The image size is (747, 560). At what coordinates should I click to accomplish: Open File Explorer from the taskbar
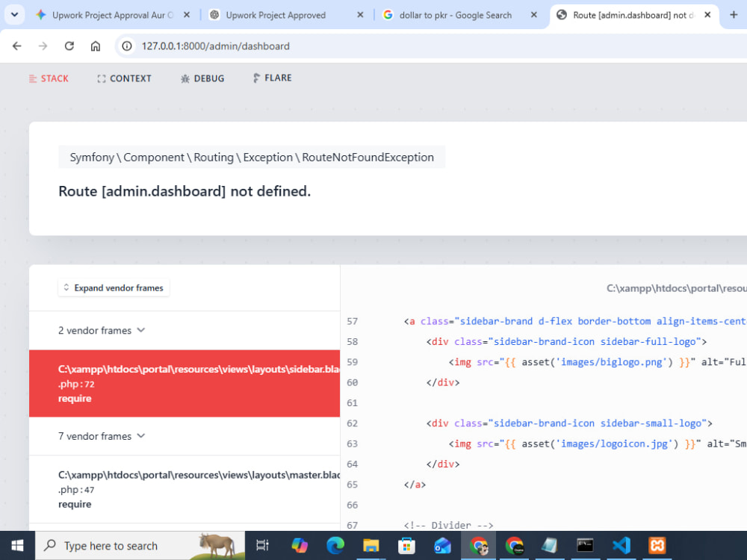pos(371,546)
